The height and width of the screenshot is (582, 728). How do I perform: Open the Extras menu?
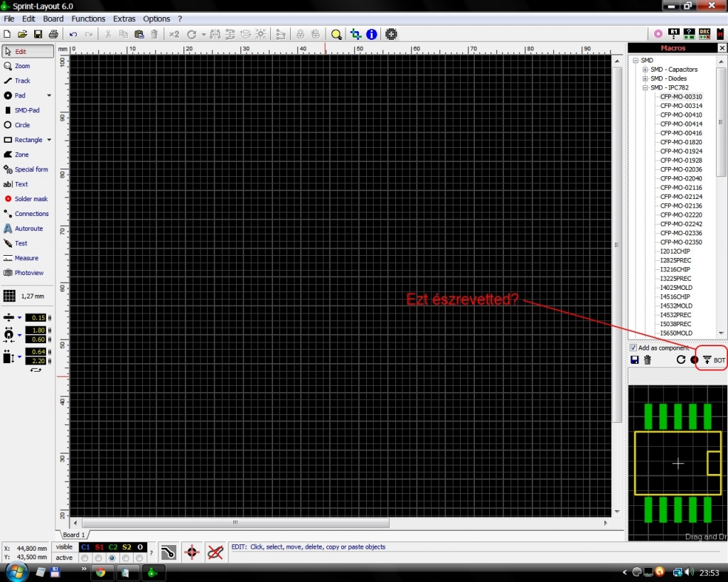pyautogui.click(x=124, y=18)
